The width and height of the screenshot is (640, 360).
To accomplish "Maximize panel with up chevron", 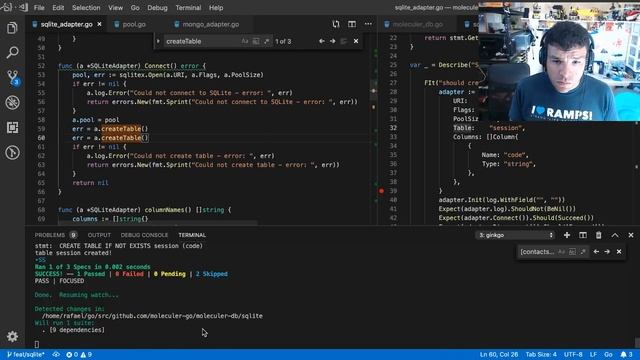I will 615,235.
